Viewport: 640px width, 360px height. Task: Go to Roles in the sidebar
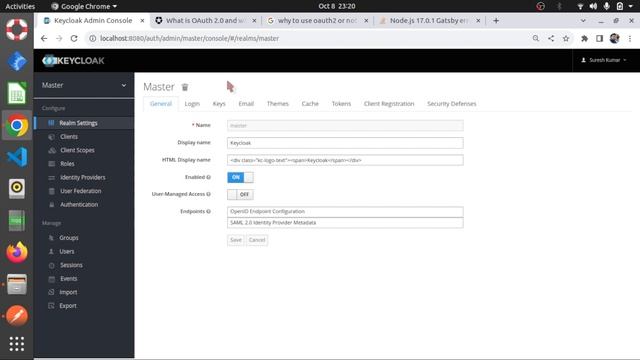[67, 164]
